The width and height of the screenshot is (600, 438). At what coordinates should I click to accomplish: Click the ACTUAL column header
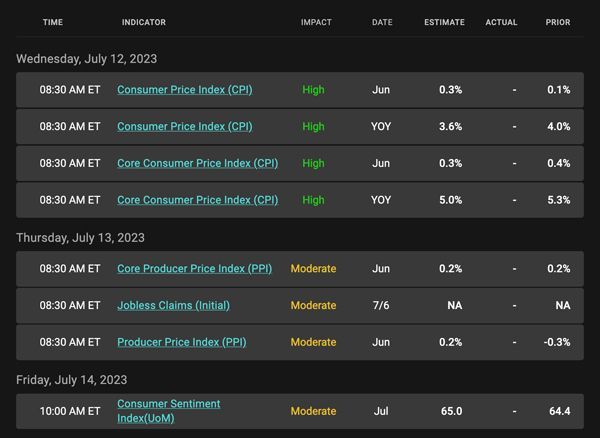[501, 22]
